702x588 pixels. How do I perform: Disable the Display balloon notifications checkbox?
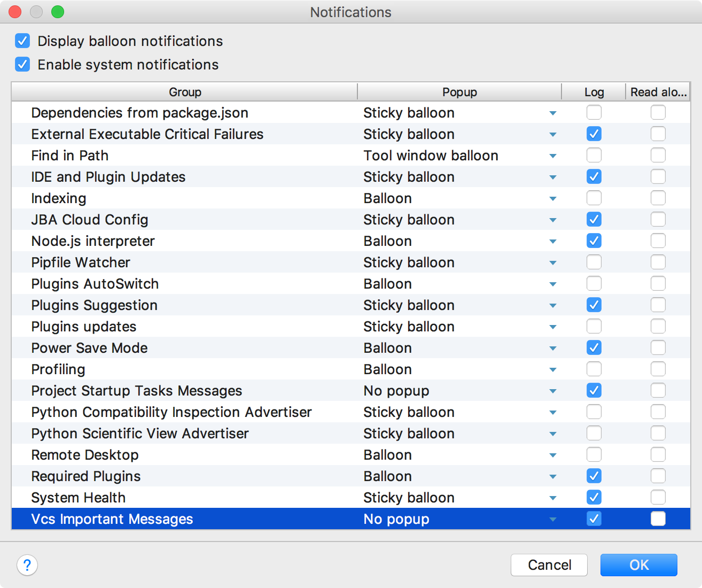click(x=22, y=41)
